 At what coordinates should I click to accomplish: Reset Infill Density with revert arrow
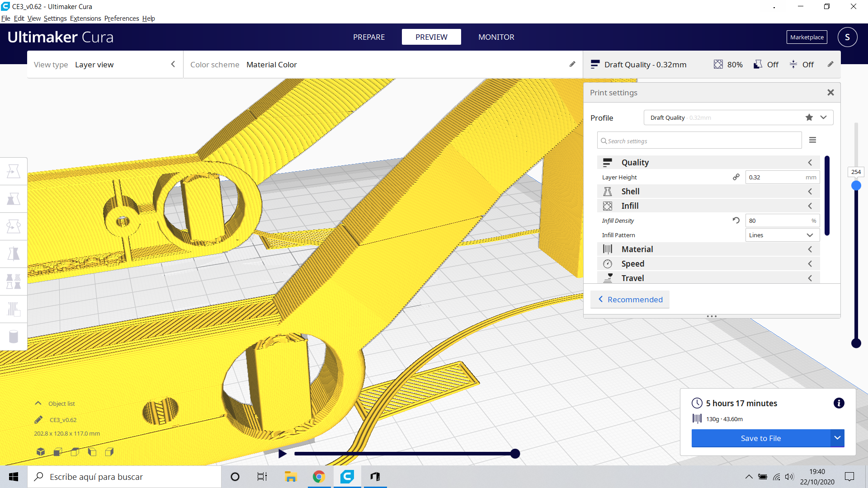point(736,221)
